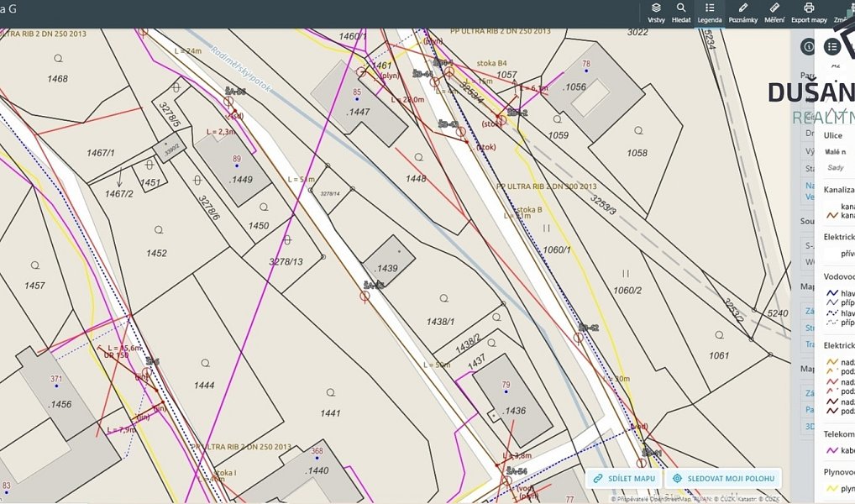This screenshot has height=504, width=855.
Task: Select parcel 1441 on the map
Action: (330, 413)
